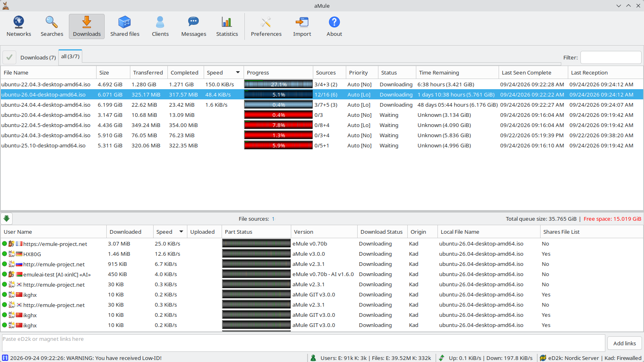Click the Import toolbar icon
The width and height of the screenshot is (644, 362).
tap(302, 26)
